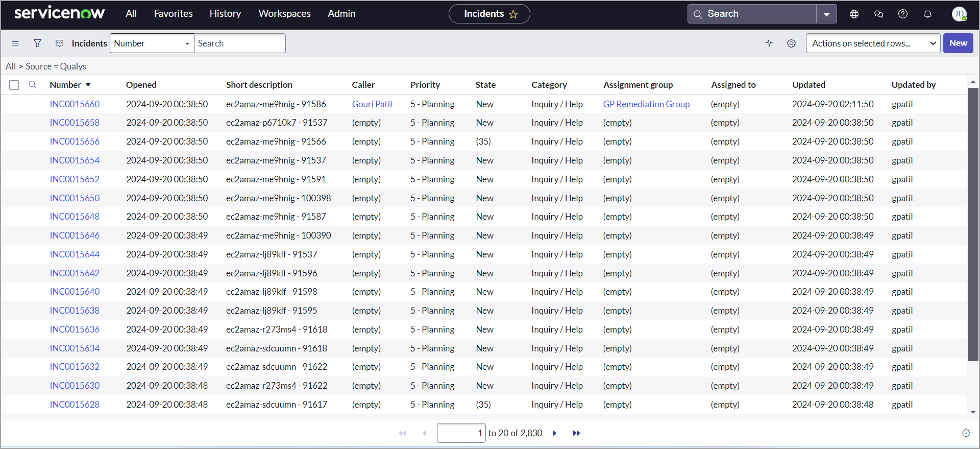
Task: Click the New button
Action: [x=958, y=43]
